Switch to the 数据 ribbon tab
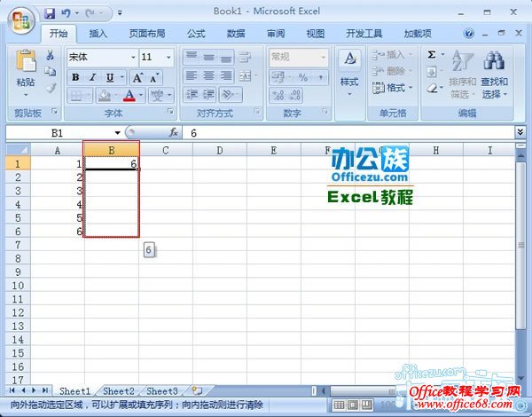The image size is (532, 417). click(x=236, y=34)
